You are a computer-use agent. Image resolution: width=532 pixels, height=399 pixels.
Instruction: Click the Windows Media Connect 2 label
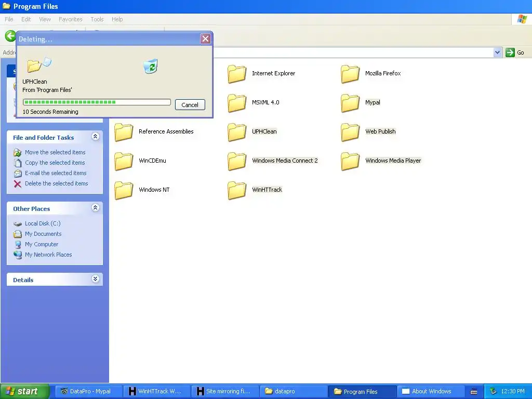(285, 161)
